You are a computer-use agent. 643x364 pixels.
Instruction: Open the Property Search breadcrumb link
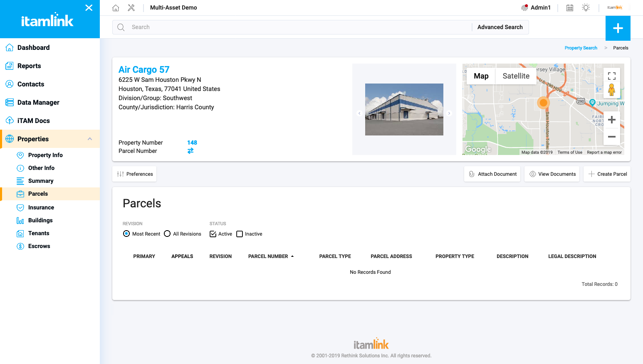581,48
